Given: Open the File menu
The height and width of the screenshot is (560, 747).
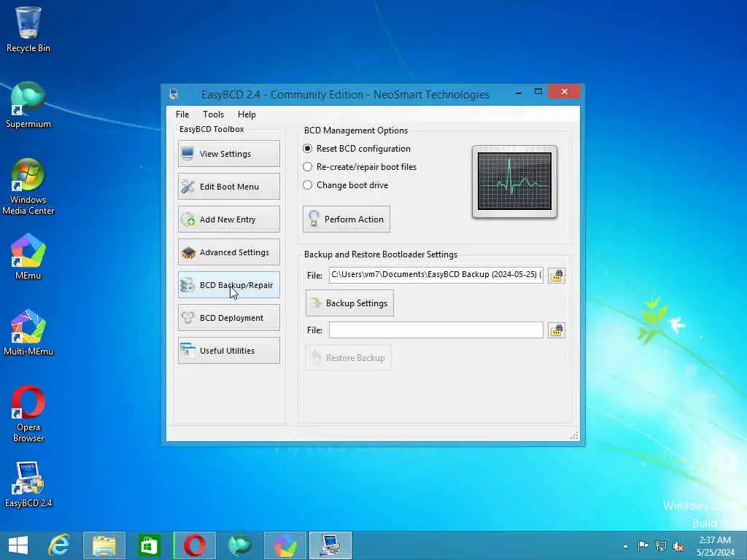Looking at the screenshot, I should 182,114.
